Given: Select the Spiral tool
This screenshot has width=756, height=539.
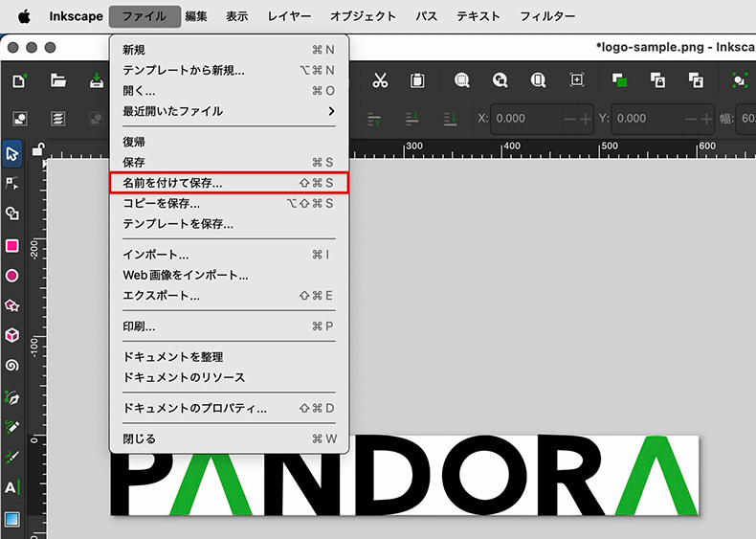Looking at the screenshot, I should (12, 366).
